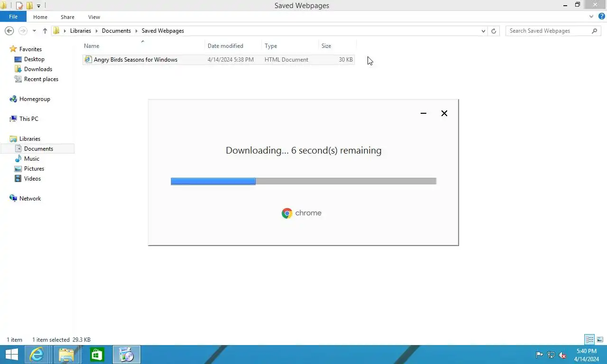This screenshot has height=364, width=607.
Task: Select Libraries in the navigation pane
Action: [30, 139]
